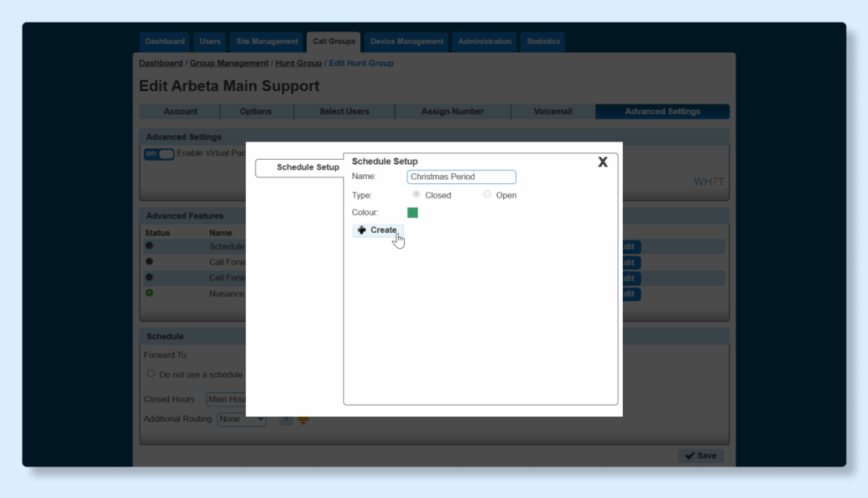The width and height of the screenshot is (868, 498).
Task: Close the Schedule Setup dialog with X
Action: coord(602,162)
